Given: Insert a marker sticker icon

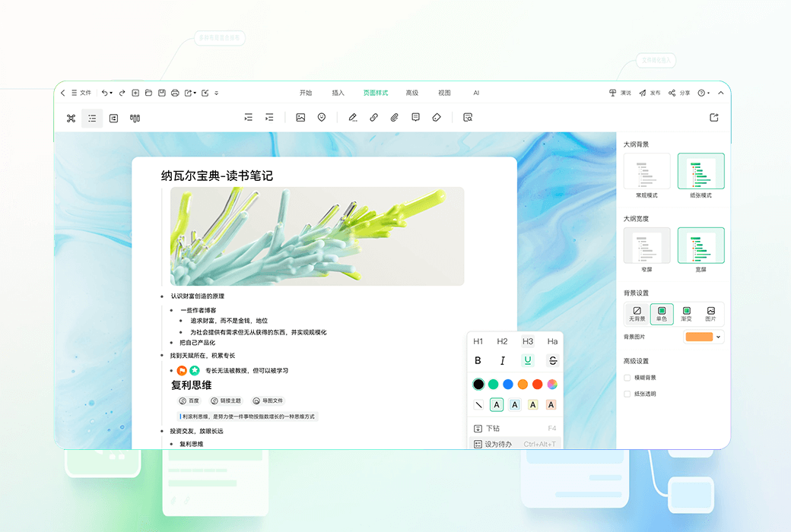Looking at the screenshot, I should [x=321, y=118].
